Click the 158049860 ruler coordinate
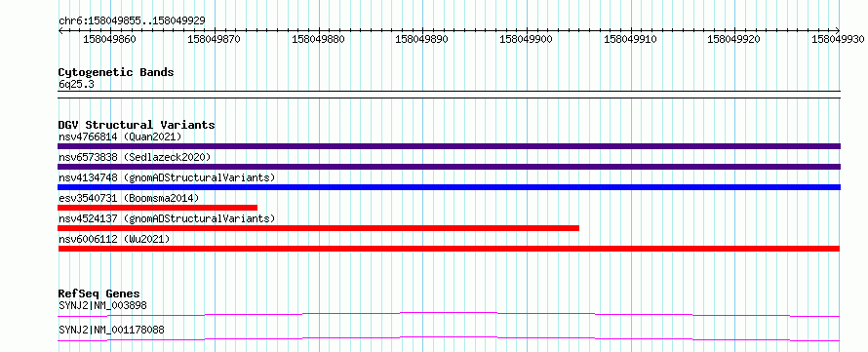The image size is (868, 352). 109,40
